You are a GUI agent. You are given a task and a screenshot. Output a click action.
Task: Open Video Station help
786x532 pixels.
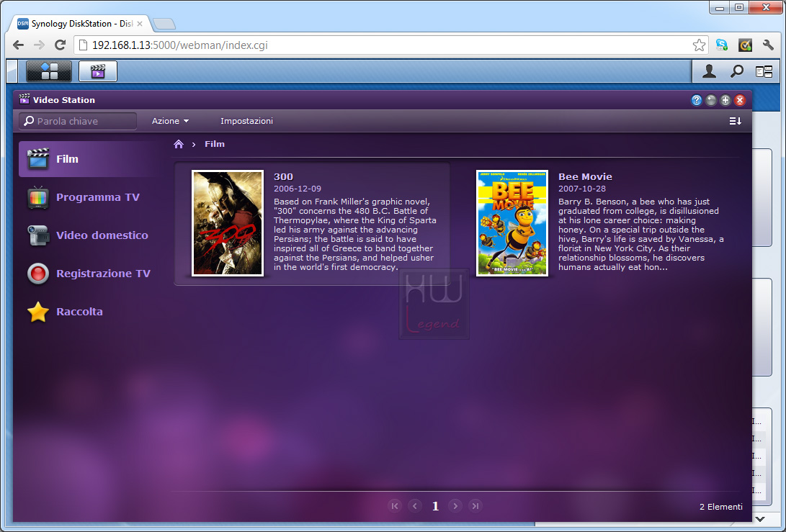coord(696,100)
